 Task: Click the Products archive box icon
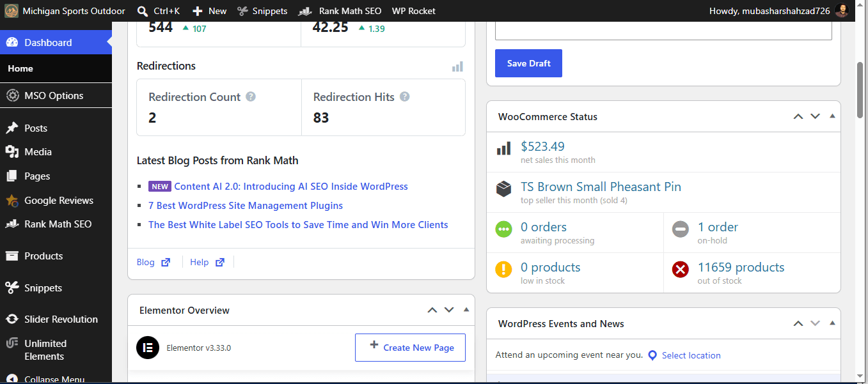(12, 256)
